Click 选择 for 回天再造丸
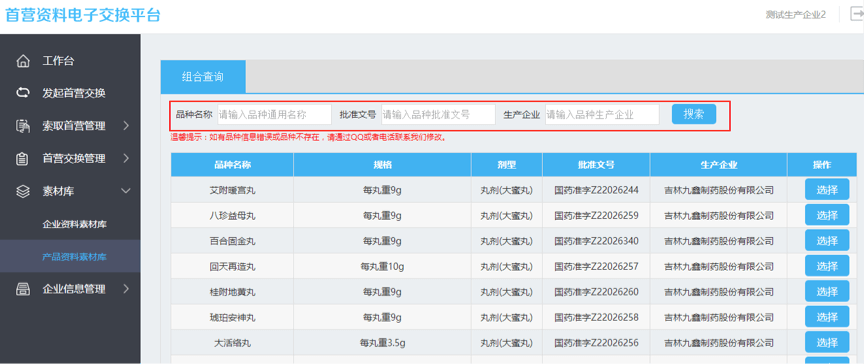This screenshot has height=364, width=864. tap(827, 266)
